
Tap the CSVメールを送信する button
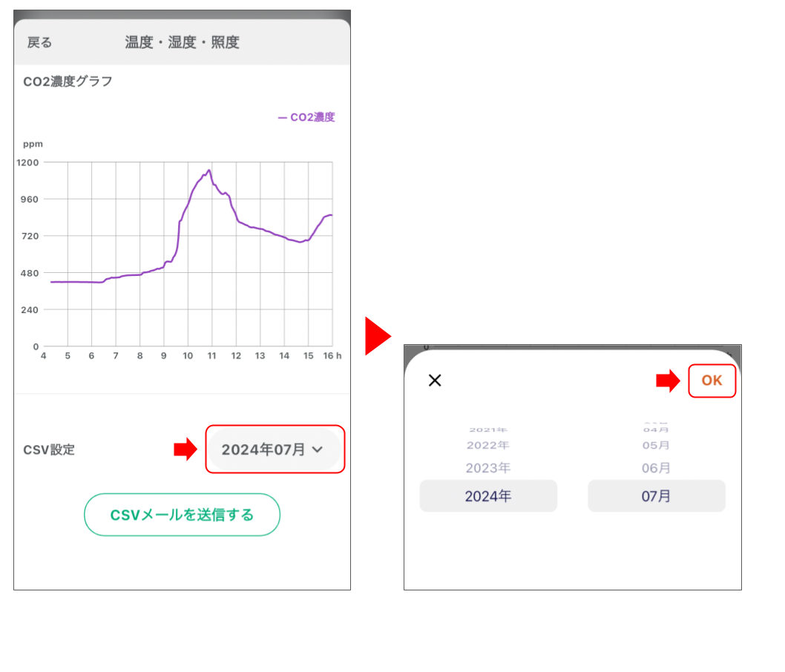[182, 514]
